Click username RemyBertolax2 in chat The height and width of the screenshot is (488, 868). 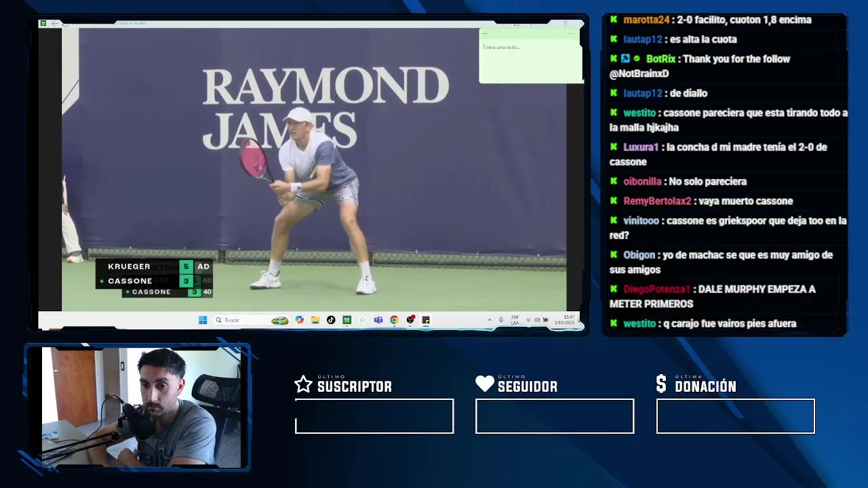(657, 201)
